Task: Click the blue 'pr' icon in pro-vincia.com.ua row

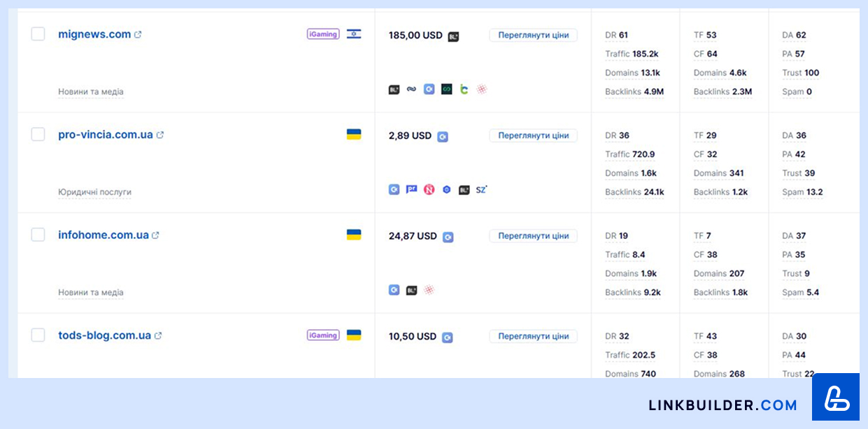Action: click(411, 189)
